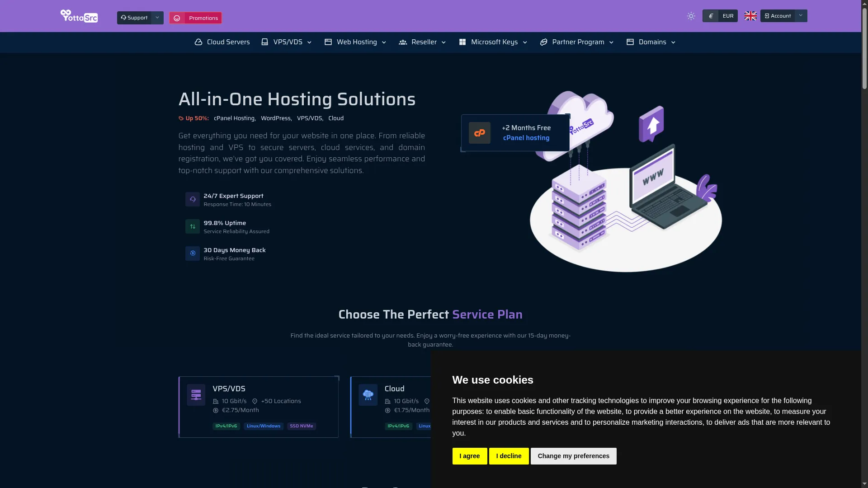Click the Cloud Servers nav icon

198,42
